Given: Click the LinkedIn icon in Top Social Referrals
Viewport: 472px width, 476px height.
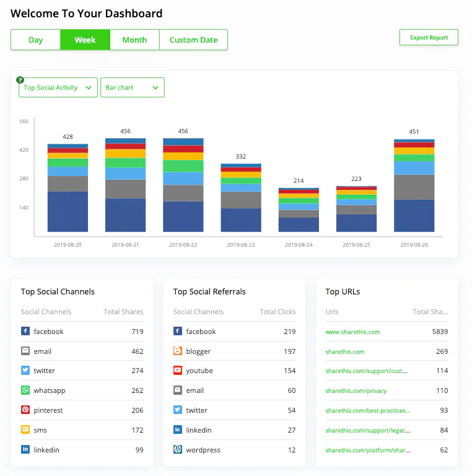Looking at the screenshot, I should 178,430.
